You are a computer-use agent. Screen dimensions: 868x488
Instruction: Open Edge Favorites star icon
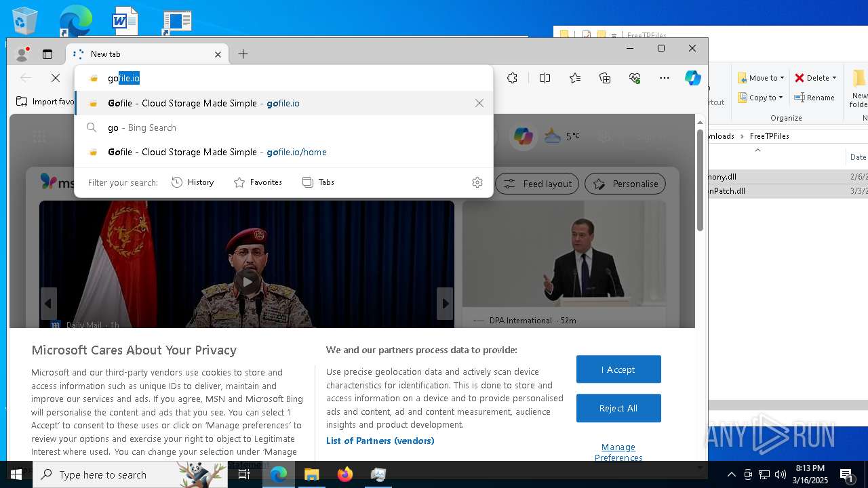click(575, 78)
